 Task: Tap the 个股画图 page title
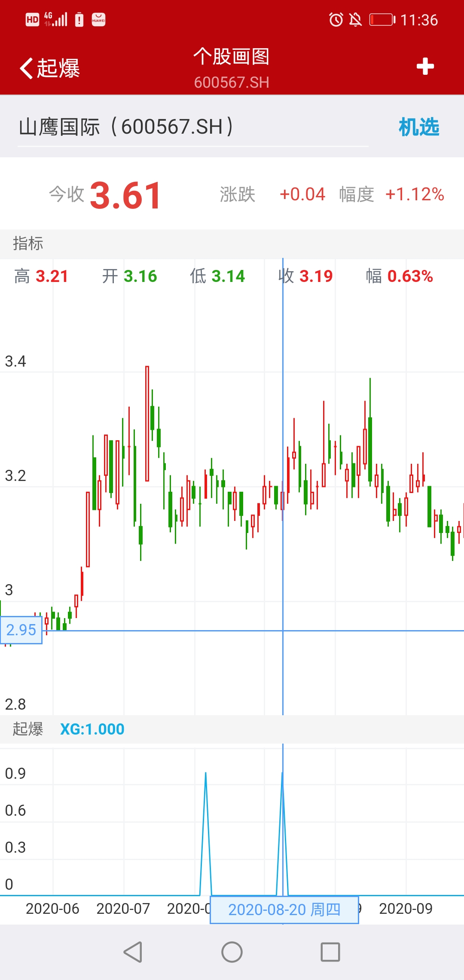click(x=231, y=57)
